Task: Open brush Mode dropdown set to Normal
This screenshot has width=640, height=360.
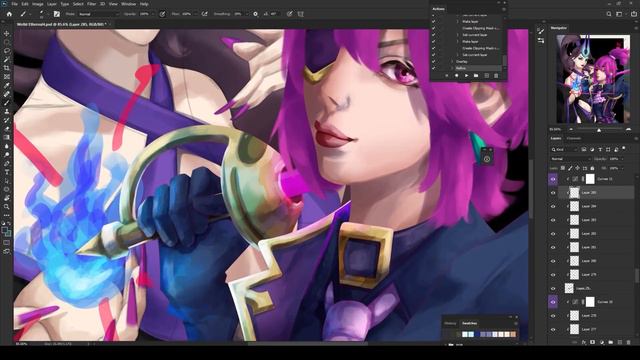Action: [98, 14]
